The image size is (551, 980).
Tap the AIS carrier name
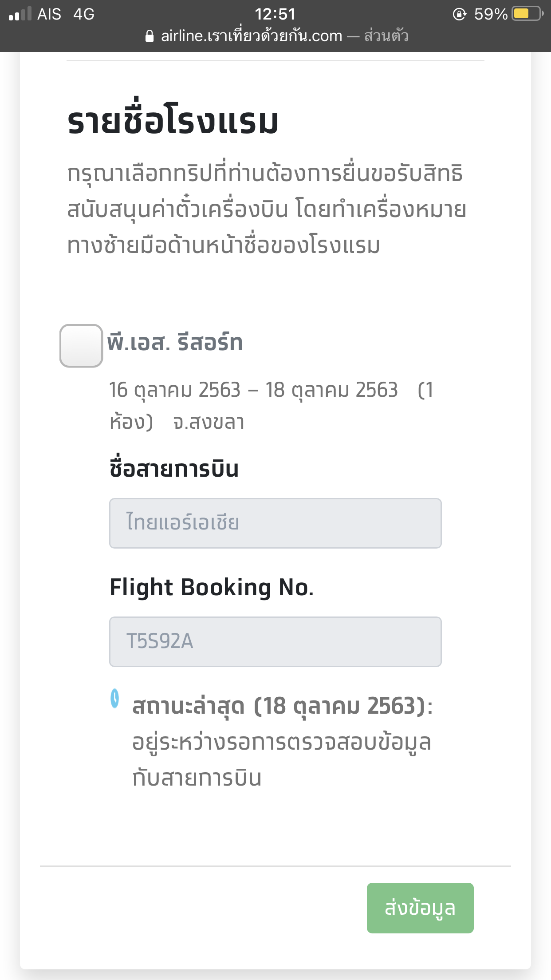click(49, 14)
